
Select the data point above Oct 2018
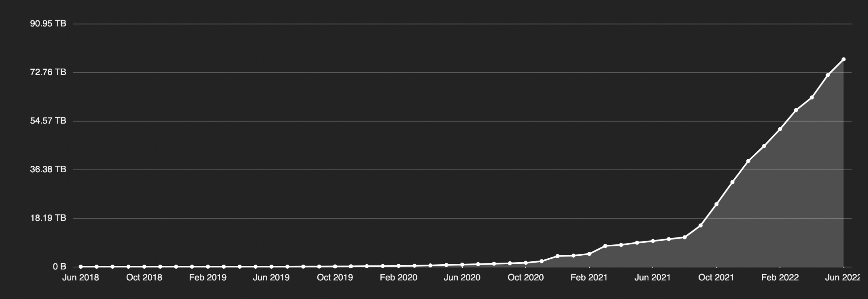pos(144,267)
